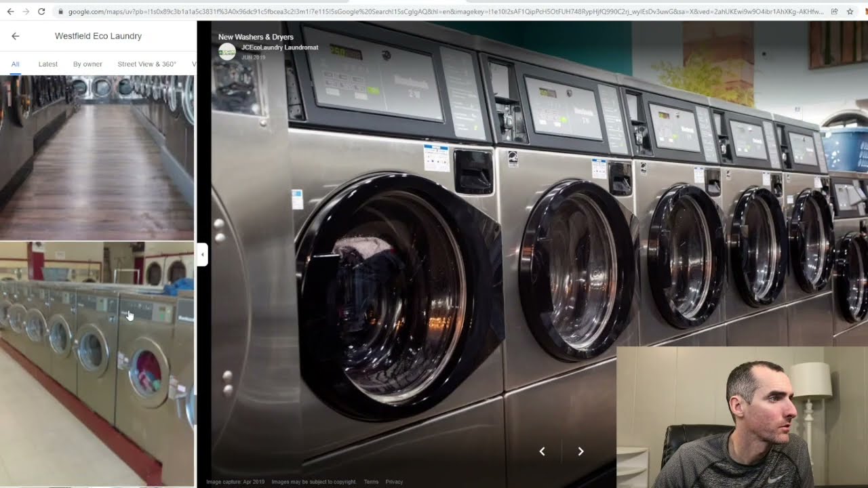
Task: Click the 'Image capture: Apr 2019' text
Action: point(235,482)
